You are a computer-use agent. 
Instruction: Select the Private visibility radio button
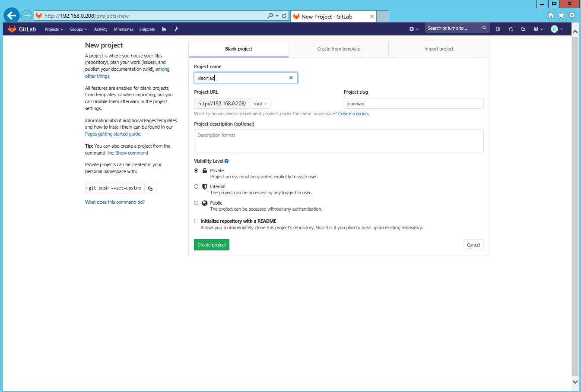pyautogui.click(x=196, y=171)
